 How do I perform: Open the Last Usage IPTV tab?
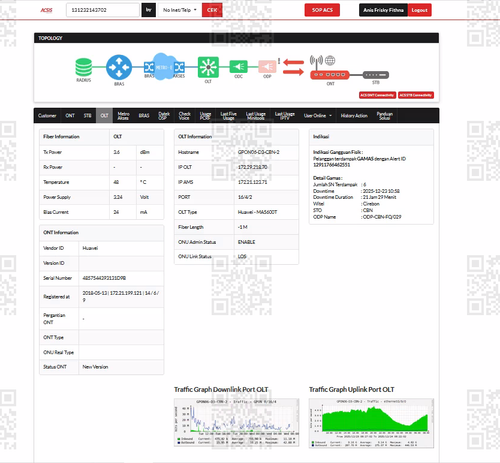[x=285, y=116]
